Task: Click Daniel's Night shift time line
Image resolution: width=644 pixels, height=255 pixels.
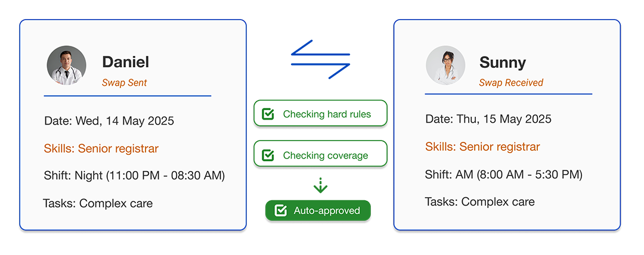Action: coord(134,176)
